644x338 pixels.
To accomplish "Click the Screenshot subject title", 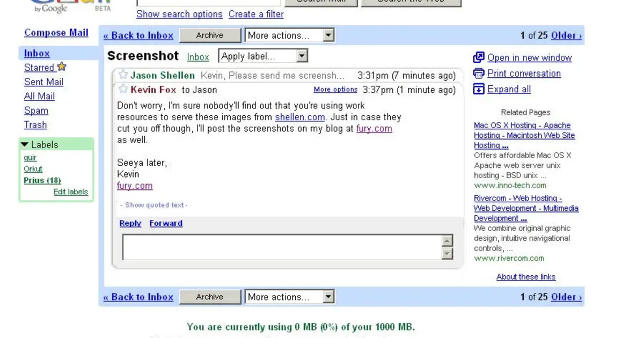I will click(143, 56).
